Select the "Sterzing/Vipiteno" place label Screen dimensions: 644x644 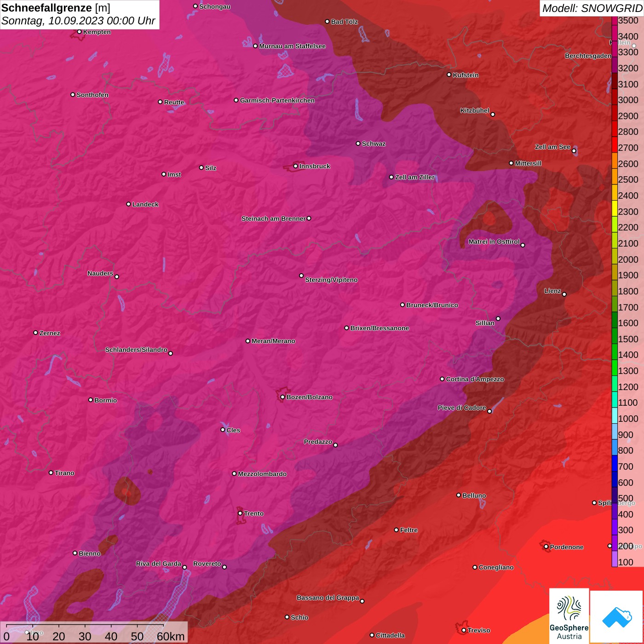point(331,280)
